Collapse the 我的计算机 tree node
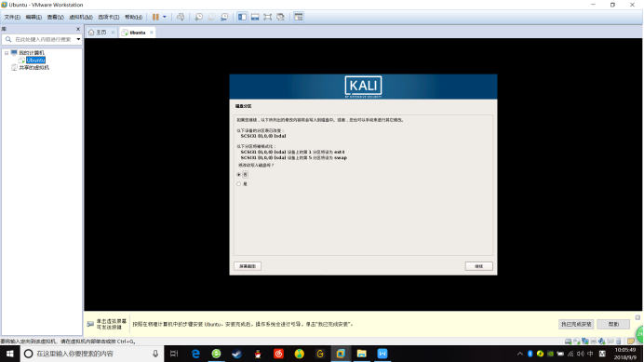 tap(7, 53)
